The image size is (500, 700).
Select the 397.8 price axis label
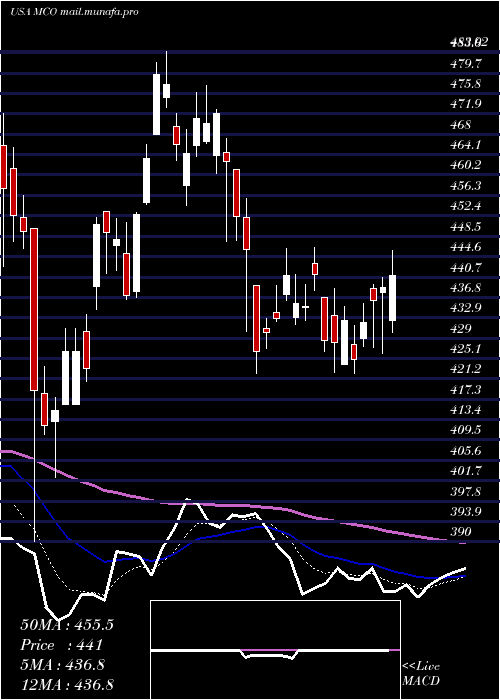[x=465, y=492]
